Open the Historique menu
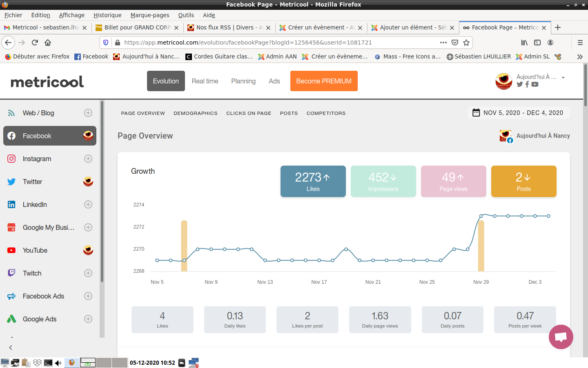The height and width of the screenshot is (368, 588). 107,15
